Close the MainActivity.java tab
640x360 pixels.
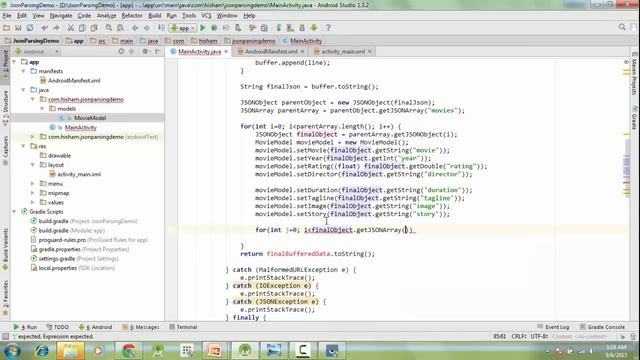click(226, 51)
